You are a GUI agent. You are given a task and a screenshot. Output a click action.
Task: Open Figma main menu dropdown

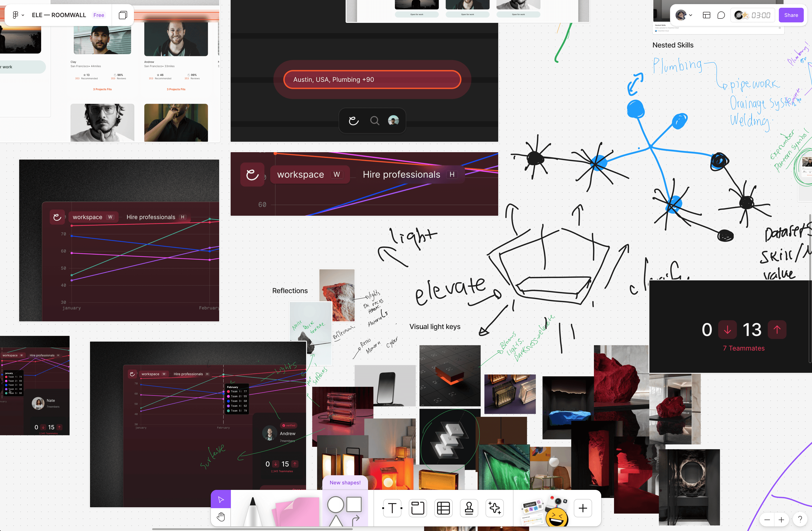18,15
